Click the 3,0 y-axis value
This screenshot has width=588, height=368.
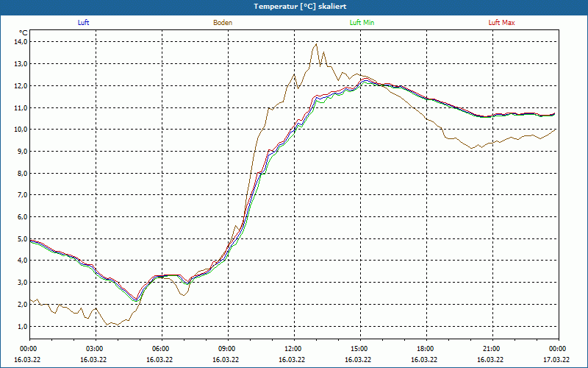22,283
